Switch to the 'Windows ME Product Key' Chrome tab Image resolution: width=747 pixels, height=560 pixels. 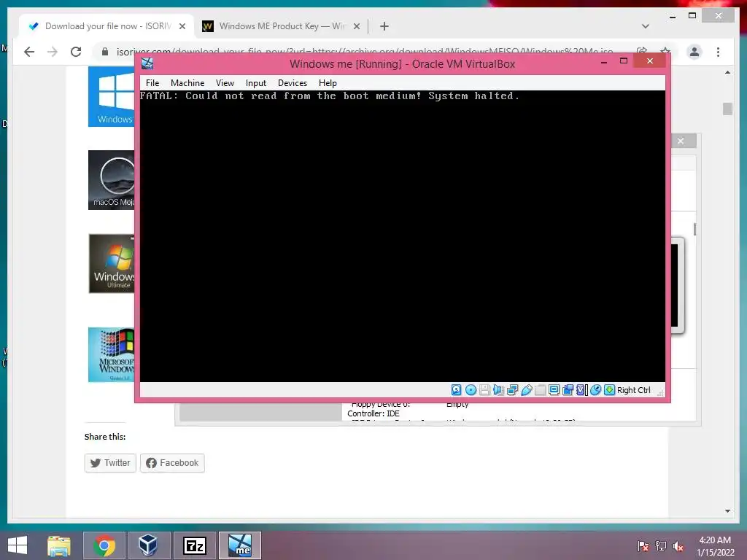click(282, 26)
